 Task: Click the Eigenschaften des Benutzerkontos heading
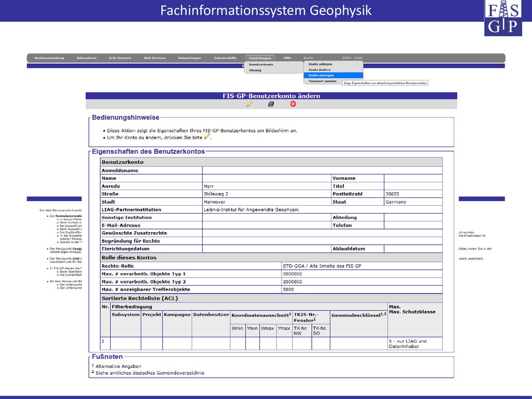pyautogui.click(x=148, y=151)
